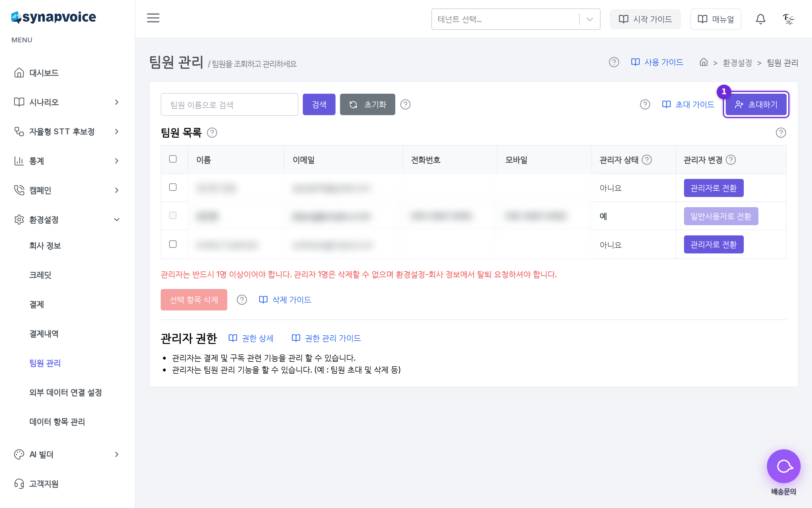Expand the 통계 menu

pyautogui.click(x=67, y=161)
